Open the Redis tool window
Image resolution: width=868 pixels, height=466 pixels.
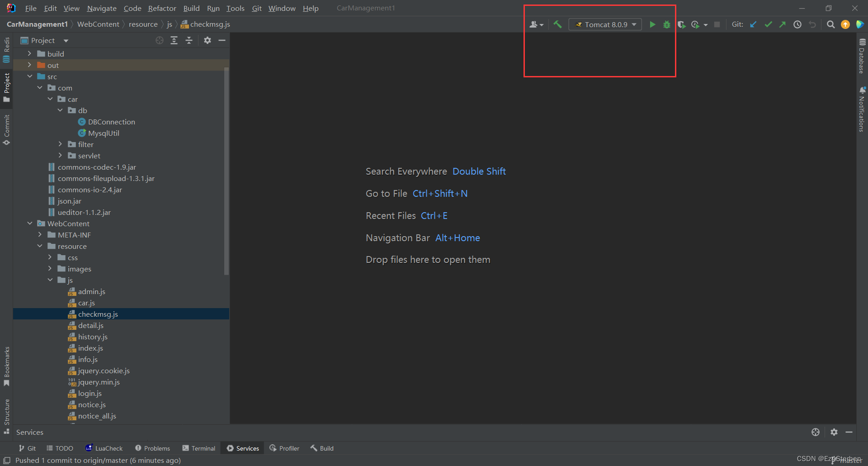pyautogui.click(x=6, y=50)
